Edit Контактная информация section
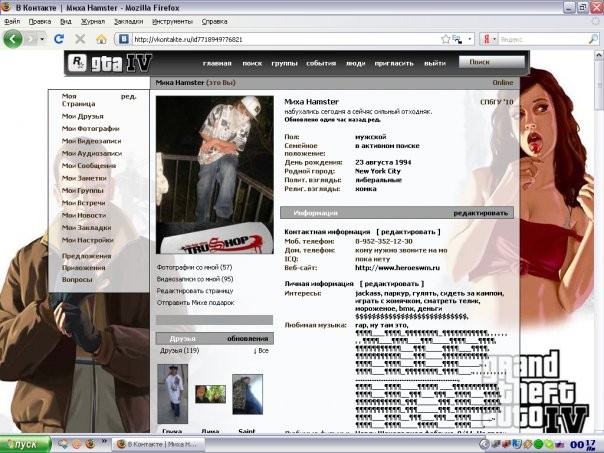The image size is (604, 453). click(x=409, y=232)
